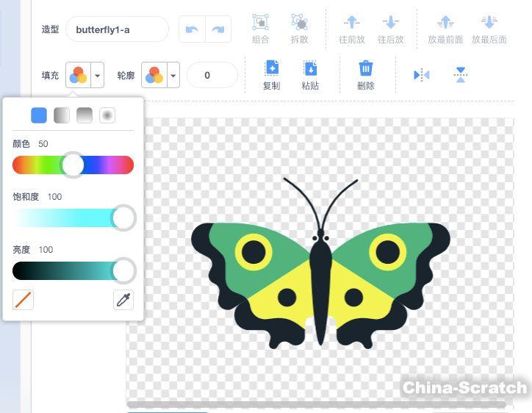Viewport: 532px width, 413px height.
Task: Click the 组合 (group) icon
Action: tap(260, 22)
